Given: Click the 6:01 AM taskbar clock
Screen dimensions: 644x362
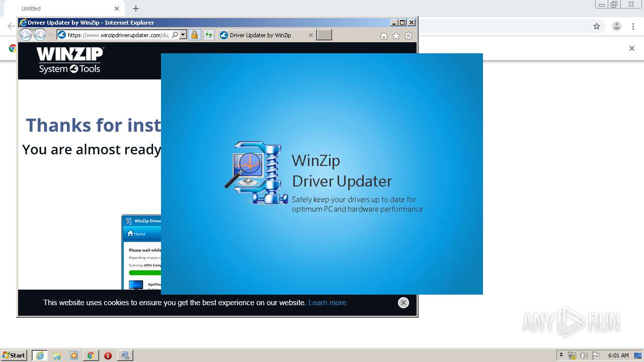Looking at the screenshot, I should coord(618,355).
